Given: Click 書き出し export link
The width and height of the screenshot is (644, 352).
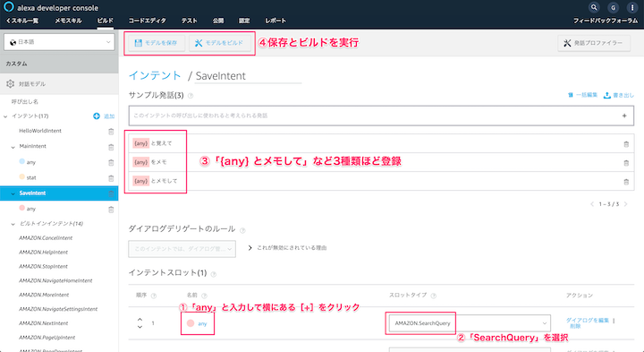Looking at the screenshot, I should [x=619, y=95].
